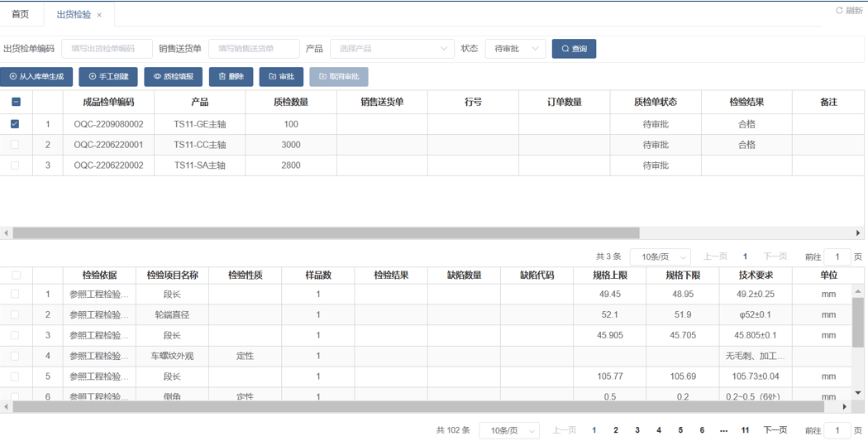The width and height of the screenshot is (868, 441).
Task: Click the 删除 trash button
Action: (x=231, y=76)
